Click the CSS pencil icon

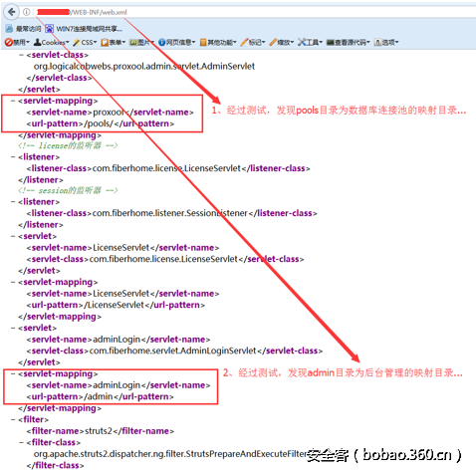[77, 42]
